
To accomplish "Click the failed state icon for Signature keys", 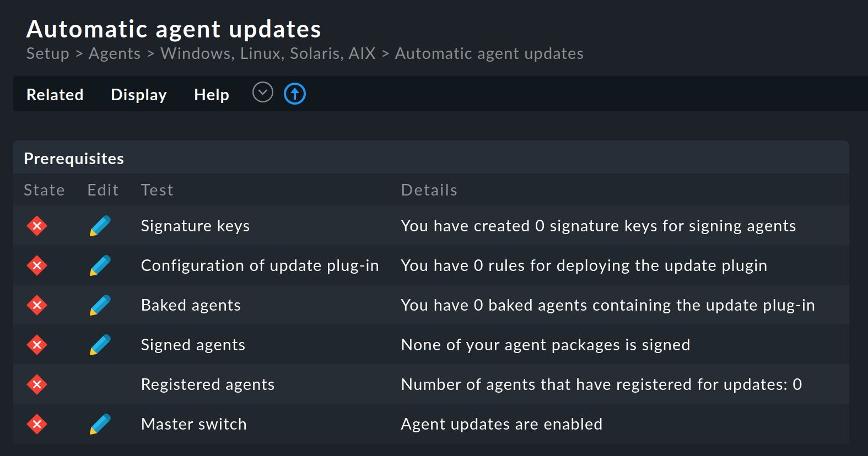I will pyautogui.click(x=36, y=226).
